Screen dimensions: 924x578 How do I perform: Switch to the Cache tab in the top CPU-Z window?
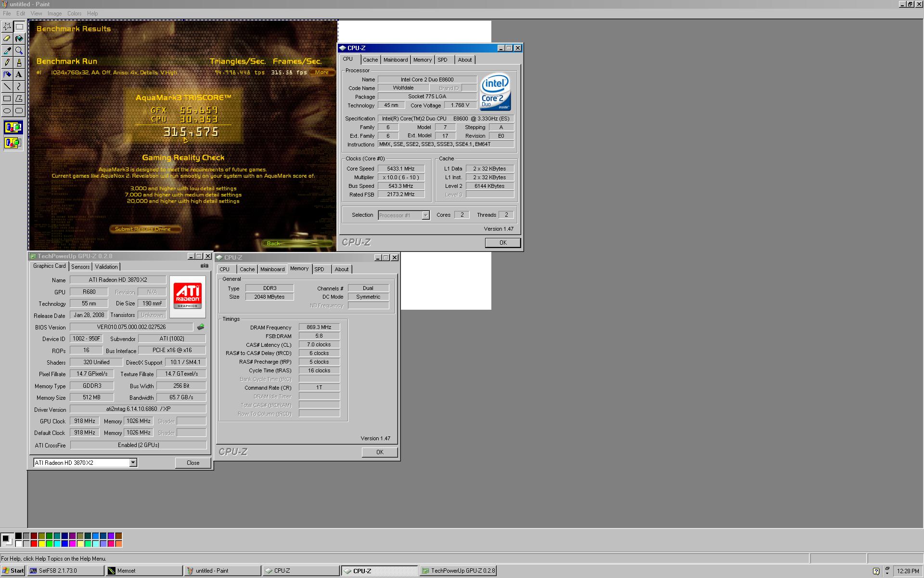(370, 60)
